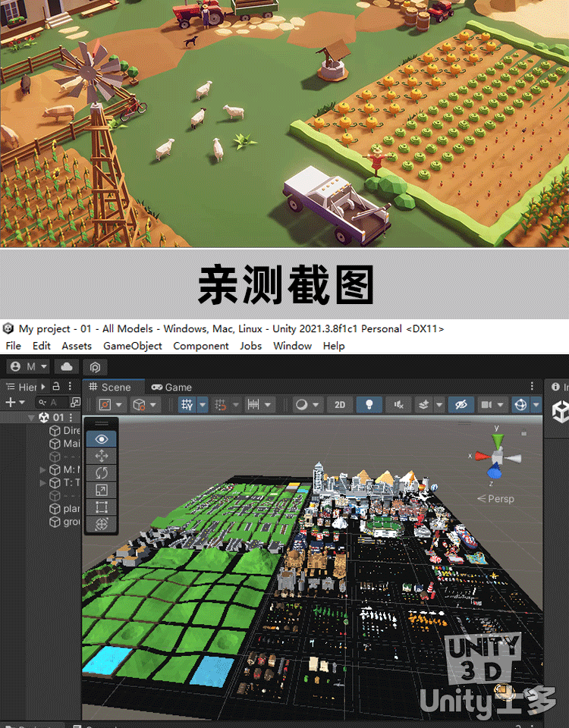Toggle hidden objects visibility (crossed eye)
The width and height of the screenshot is (569, 728).
point(461,405)
